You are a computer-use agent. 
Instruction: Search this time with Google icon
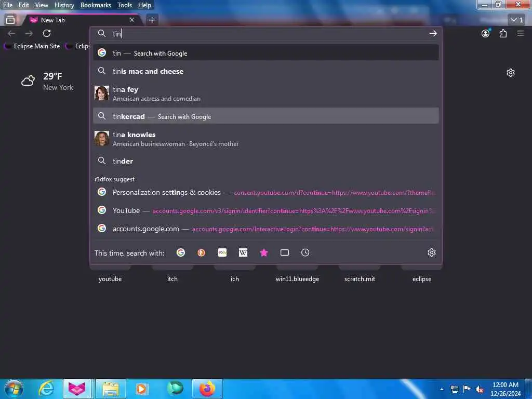(181, 252)
